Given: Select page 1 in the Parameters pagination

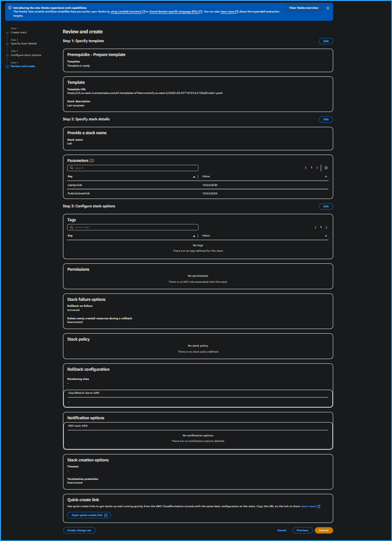Looking at the screenshot, I should [x=311, y=168].
